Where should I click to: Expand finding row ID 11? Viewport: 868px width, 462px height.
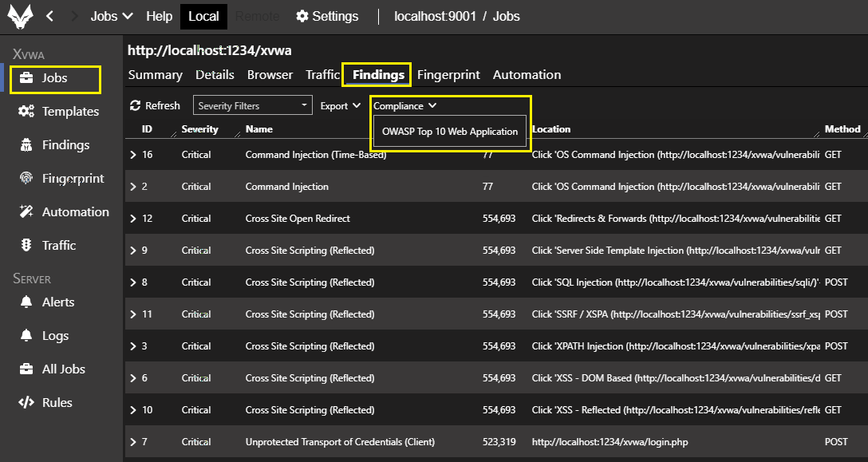pos(133,314)
